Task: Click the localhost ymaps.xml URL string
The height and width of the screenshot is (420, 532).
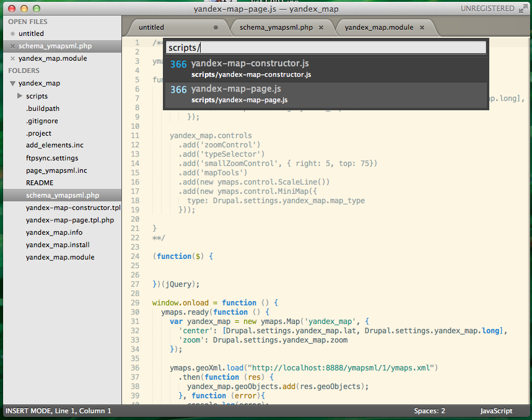Action: (x=341, y=368)
